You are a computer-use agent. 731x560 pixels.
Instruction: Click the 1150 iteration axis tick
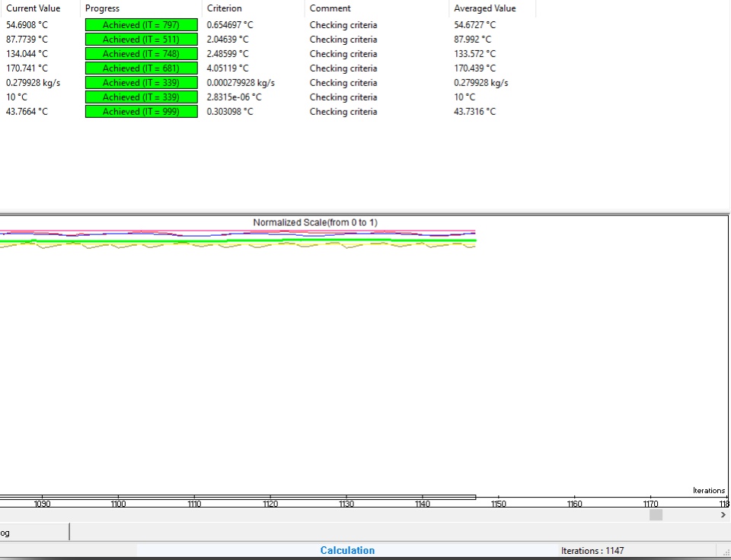(x=498, y=504)
